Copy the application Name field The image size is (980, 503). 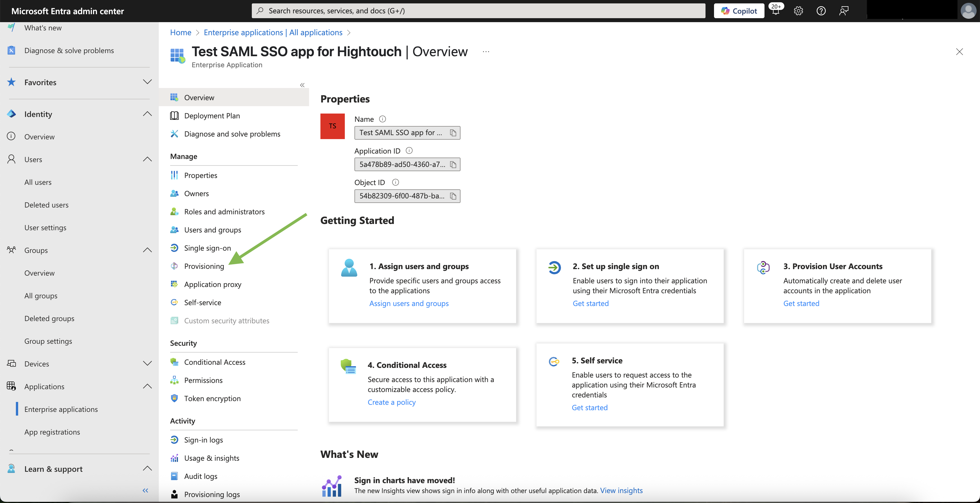(453, 133)
